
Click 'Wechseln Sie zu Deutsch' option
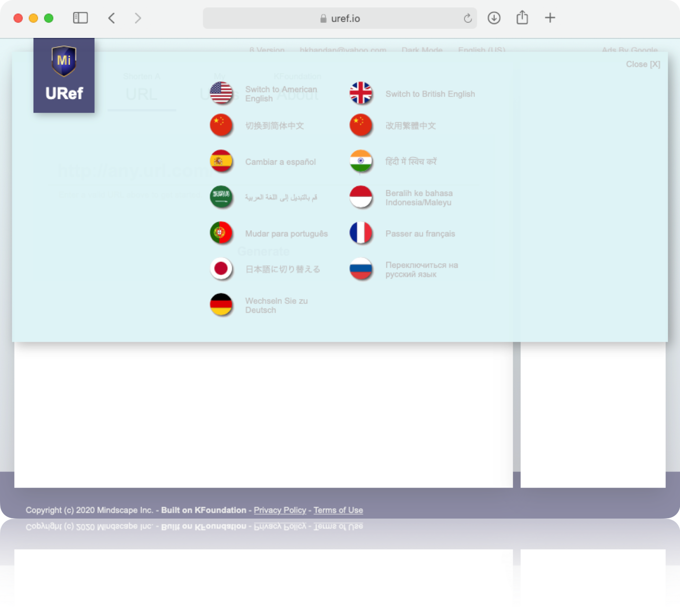coord(276,305)
